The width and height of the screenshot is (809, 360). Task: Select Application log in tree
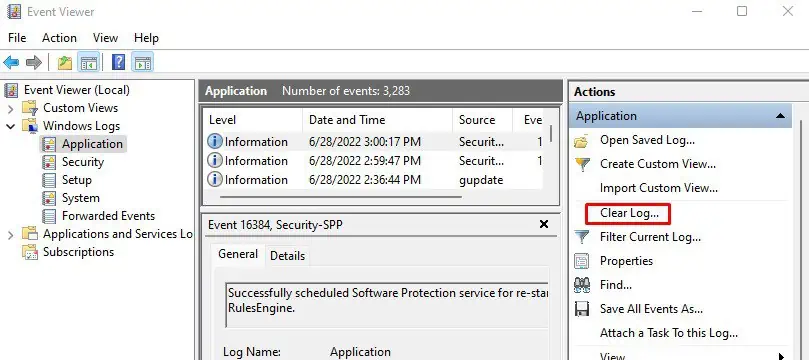coord(92,144)
